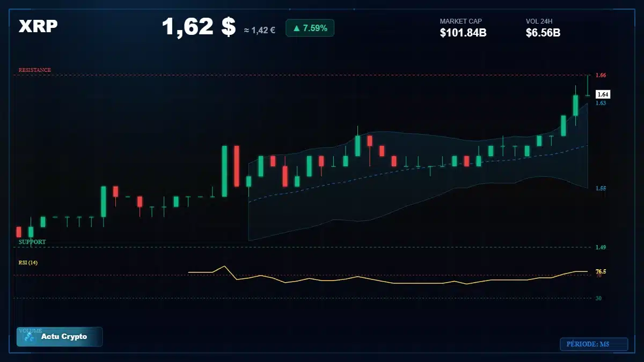Click the 1,62 $ price value
The width and height of the screenshot is (644, 362).
pyautogui.click(x=199, y=26)
